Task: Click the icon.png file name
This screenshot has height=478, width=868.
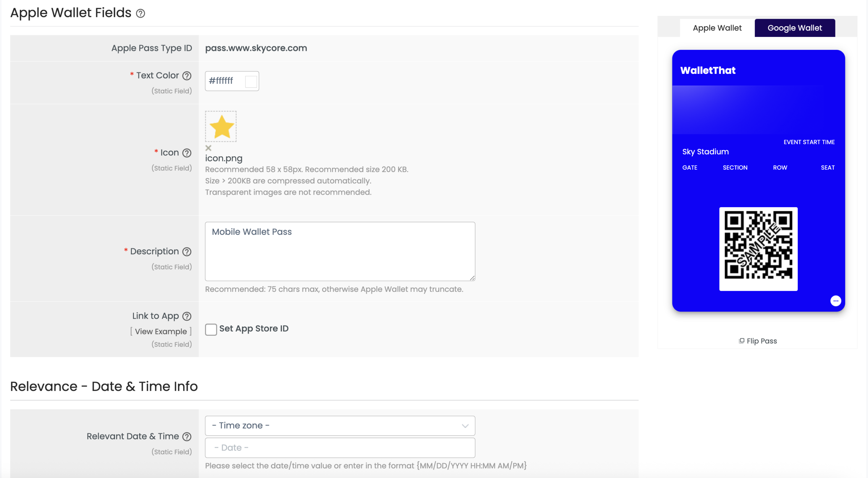Action: 224,158
